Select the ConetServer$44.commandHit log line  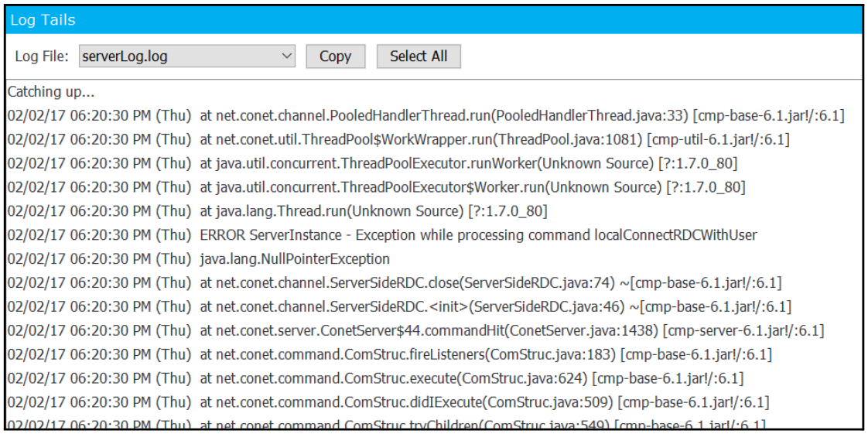(416, 330)
